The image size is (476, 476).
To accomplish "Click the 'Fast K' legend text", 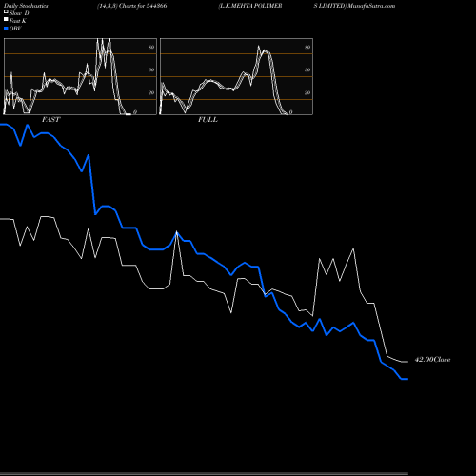I will 18,21.
